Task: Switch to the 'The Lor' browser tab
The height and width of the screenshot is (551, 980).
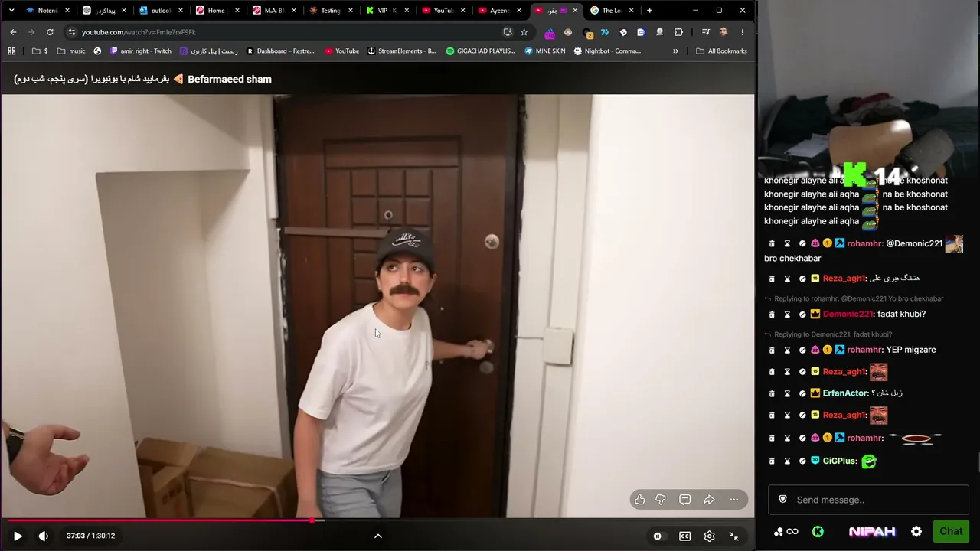Action: (x=612, y=11)
